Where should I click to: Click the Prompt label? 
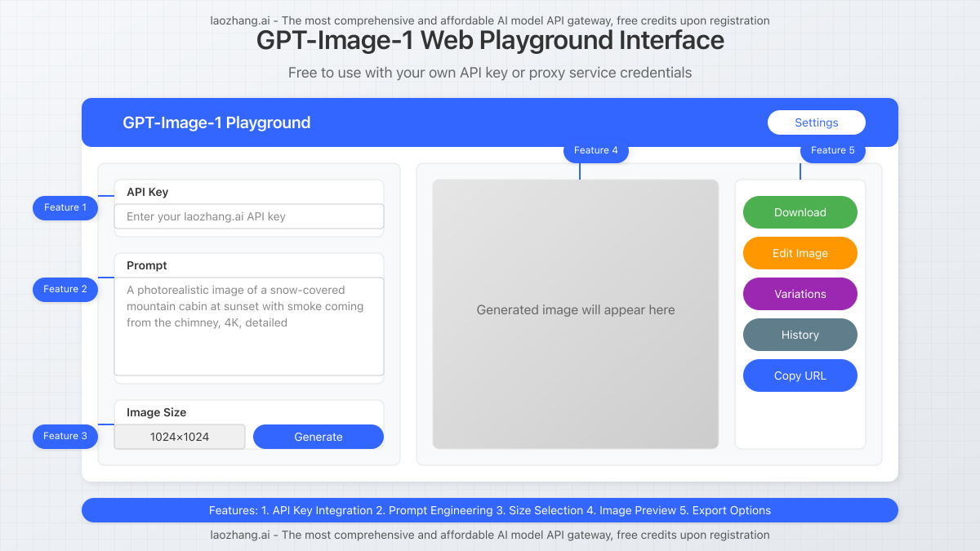click(147, 265)
